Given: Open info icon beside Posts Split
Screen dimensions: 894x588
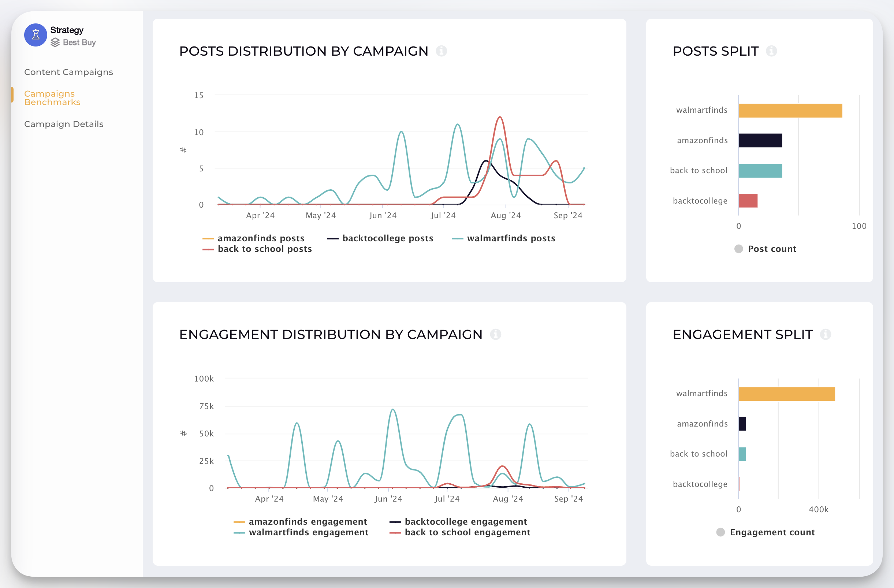Looking at the screenshot, I should coord(771,51).
